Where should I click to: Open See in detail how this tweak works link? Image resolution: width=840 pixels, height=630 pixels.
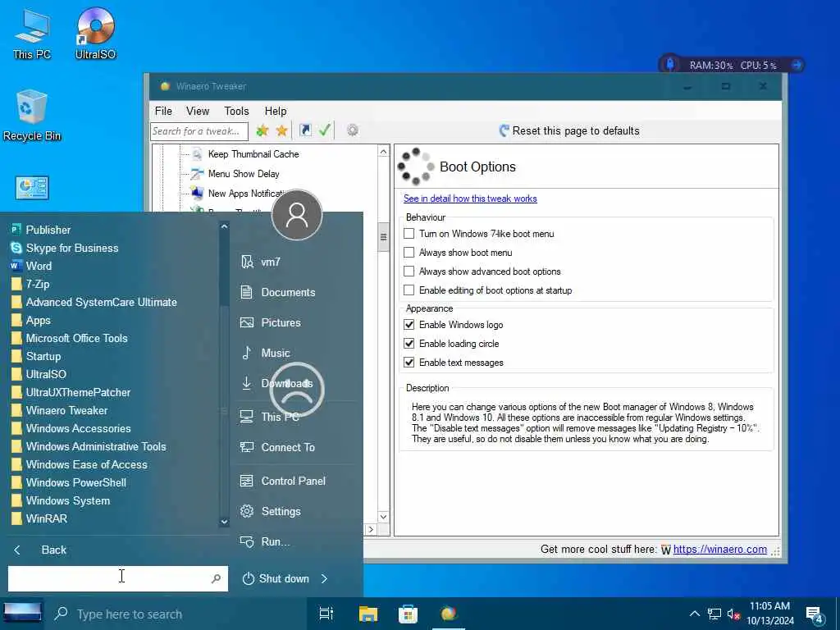(470, 199)
